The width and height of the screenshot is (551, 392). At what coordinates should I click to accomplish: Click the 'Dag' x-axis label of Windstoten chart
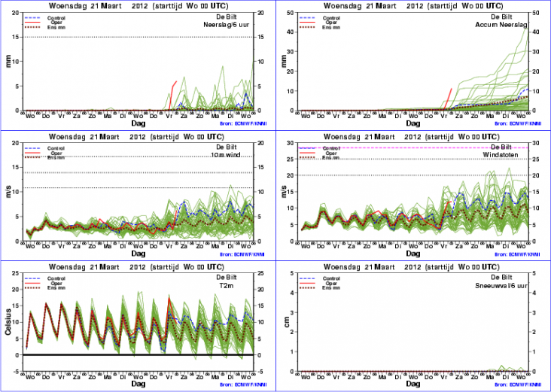[x=413, y=254]
